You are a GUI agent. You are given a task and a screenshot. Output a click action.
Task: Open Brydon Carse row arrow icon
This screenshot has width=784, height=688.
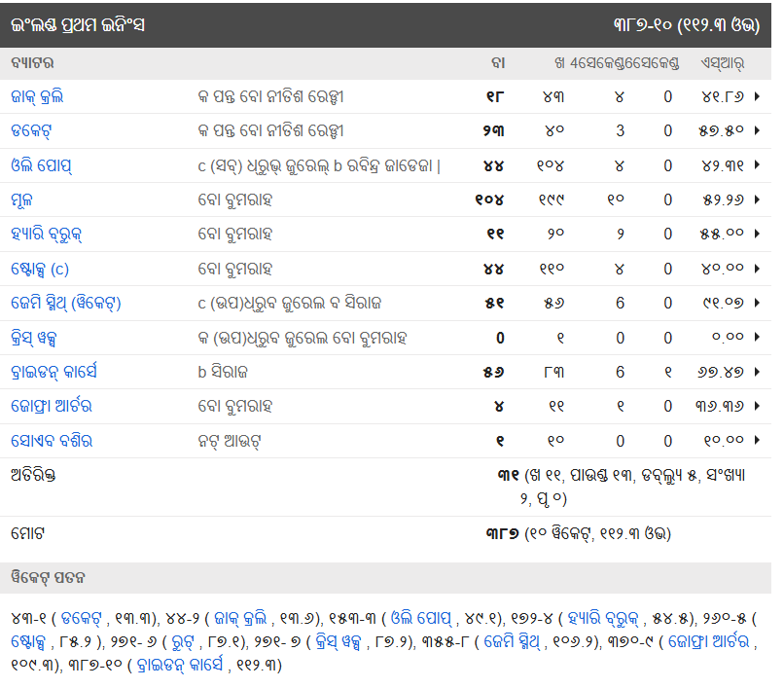pos(758,372)
